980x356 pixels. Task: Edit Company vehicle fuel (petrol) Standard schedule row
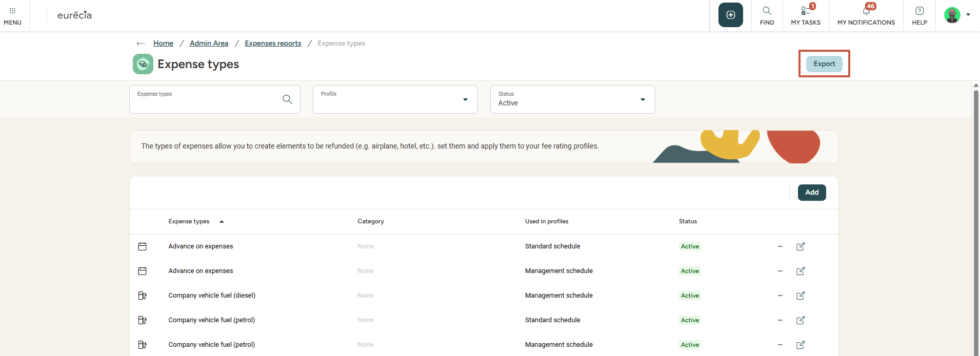coord(800,320)
